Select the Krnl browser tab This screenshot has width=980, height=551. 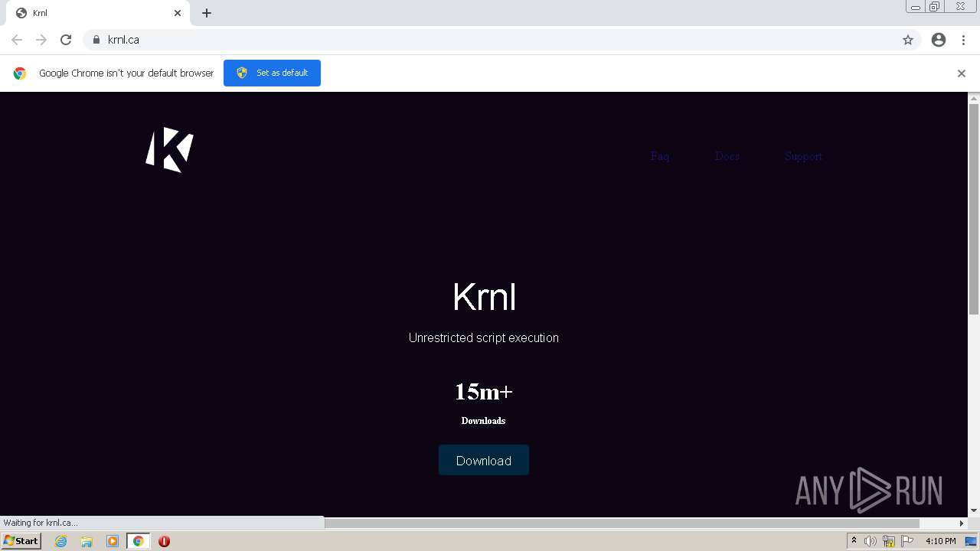(x=98, y=13)
